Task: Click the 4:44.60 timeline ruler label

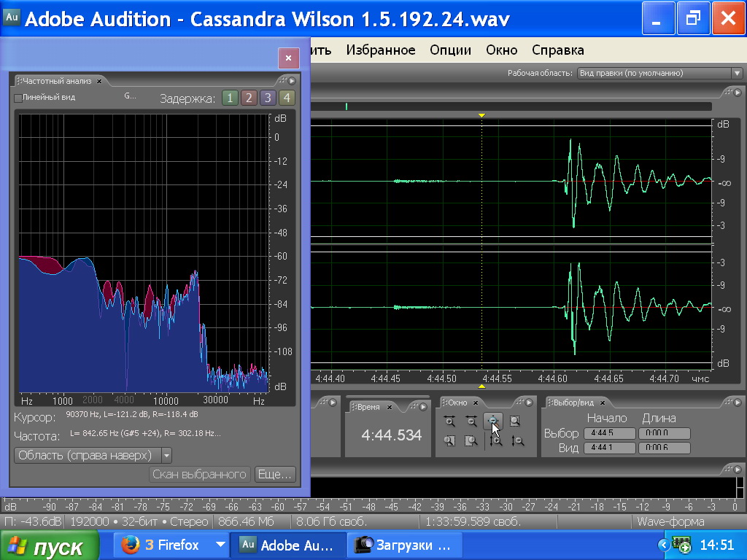Action: 553,379
